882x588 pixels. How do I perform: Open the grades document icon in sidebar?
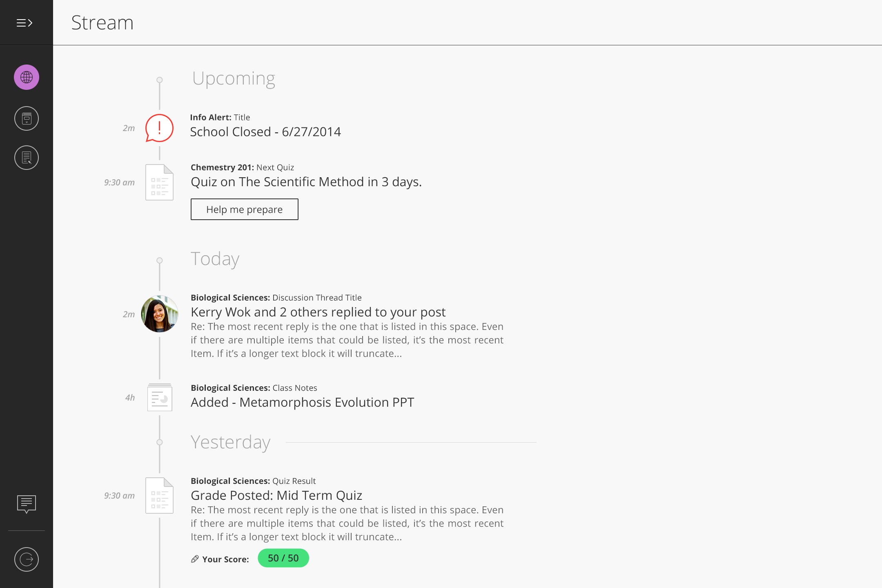click(x=27, y=158)
